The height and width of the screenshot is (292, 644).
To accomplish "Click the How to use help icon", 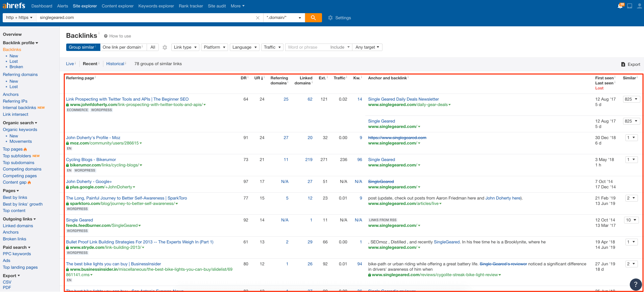I will (x=106, y=36).
